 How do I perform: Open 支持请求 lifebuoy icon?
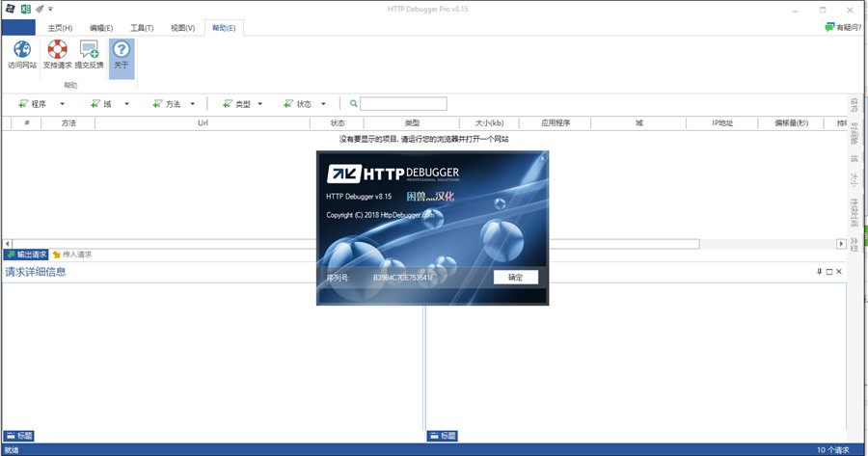click(x=57, y=50)
